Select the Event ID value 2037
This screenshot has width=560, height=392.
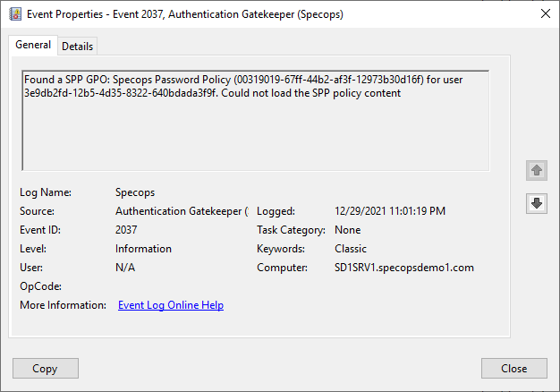(126, 230)
